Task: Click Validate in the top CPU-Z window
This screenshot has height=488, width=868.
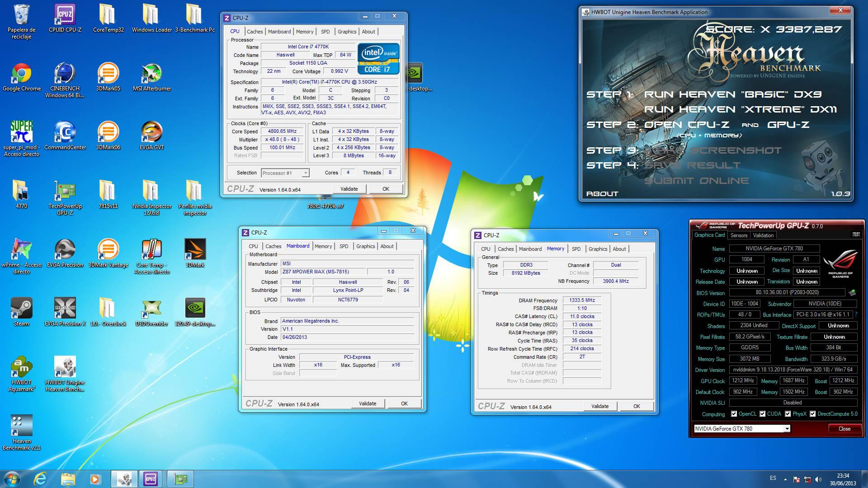Action: tap(349, 189)
